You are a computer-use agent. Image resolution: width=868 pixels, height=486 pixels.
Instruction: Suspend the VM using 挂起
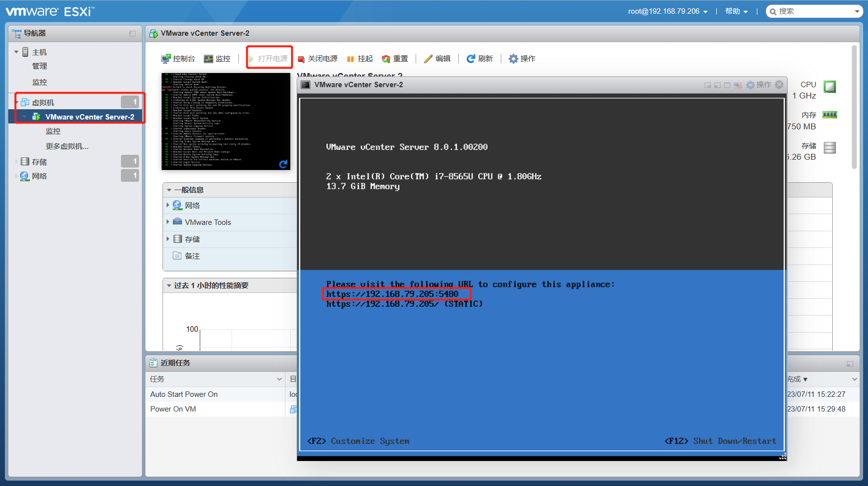pyautogui.click(x=360, y=59)
